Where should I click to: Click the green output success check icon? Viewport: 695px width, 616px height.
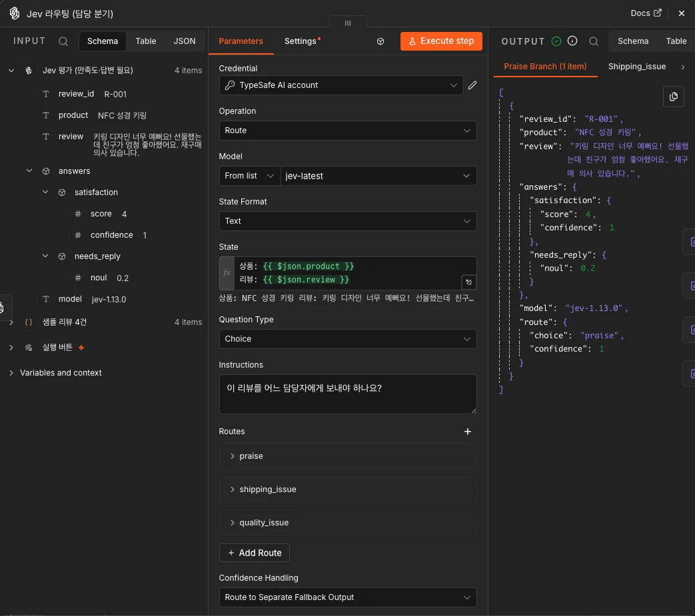tap(556, 41)
